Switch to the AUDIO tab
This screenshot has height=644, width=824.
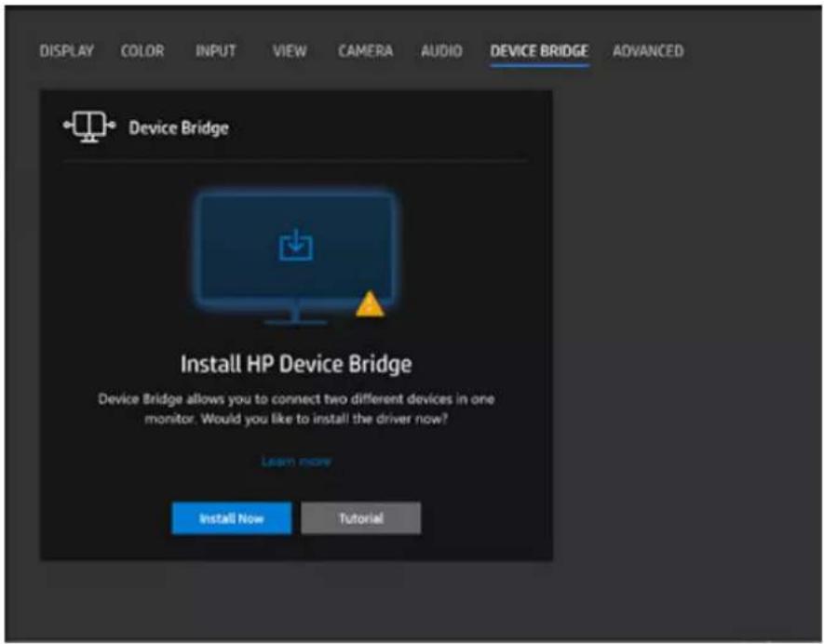tap(441, 51)
